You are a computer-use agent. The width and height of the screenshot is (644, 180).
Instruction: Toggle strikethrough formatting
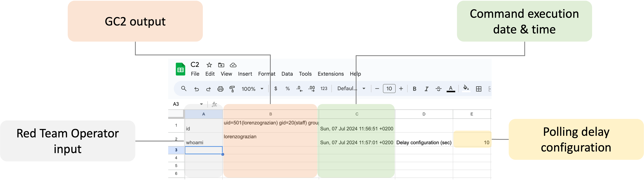pos(438,89)
